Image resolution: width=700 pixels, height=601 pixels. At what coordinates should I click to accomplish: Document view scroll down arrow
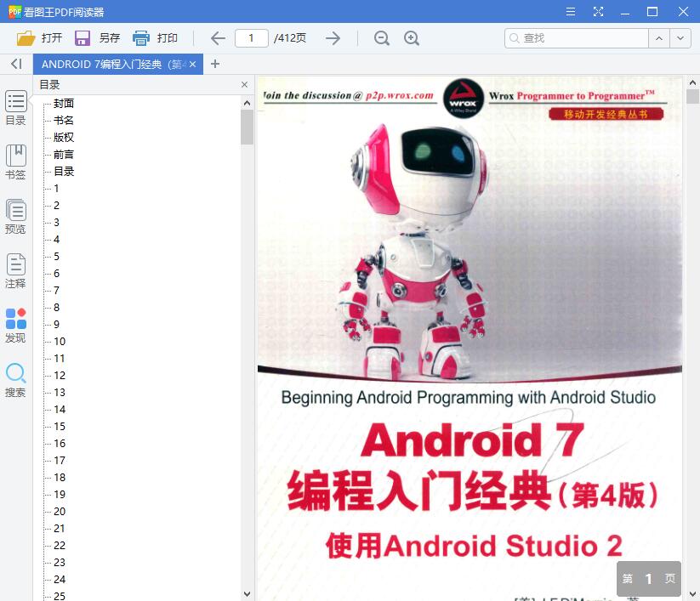click(692, 594)
